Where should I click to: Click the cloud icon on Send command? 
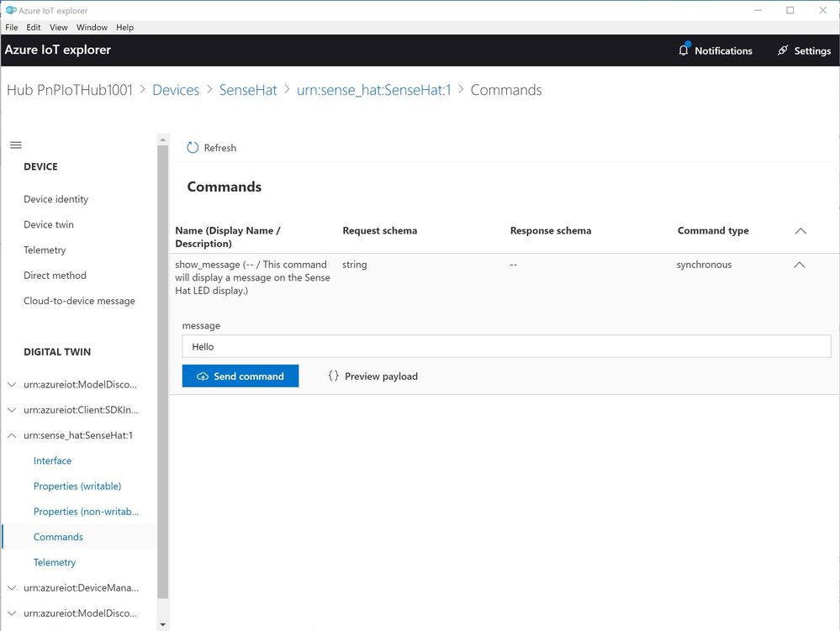tap(203, 376)
